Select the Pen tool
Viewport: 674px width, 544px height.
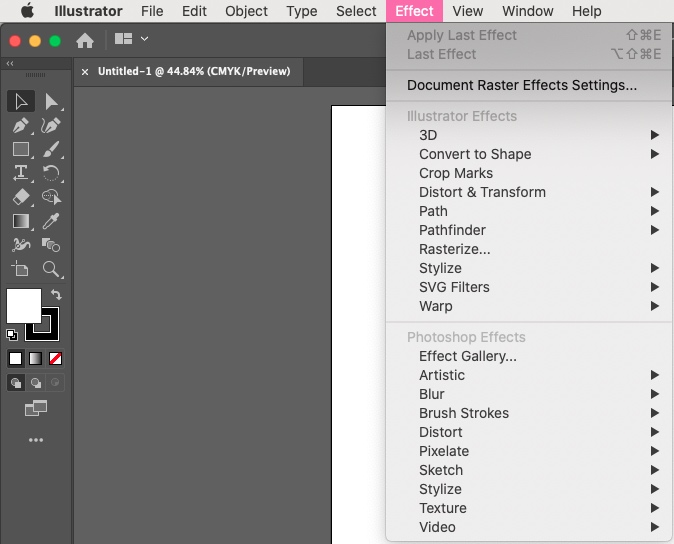coord(21,125)
